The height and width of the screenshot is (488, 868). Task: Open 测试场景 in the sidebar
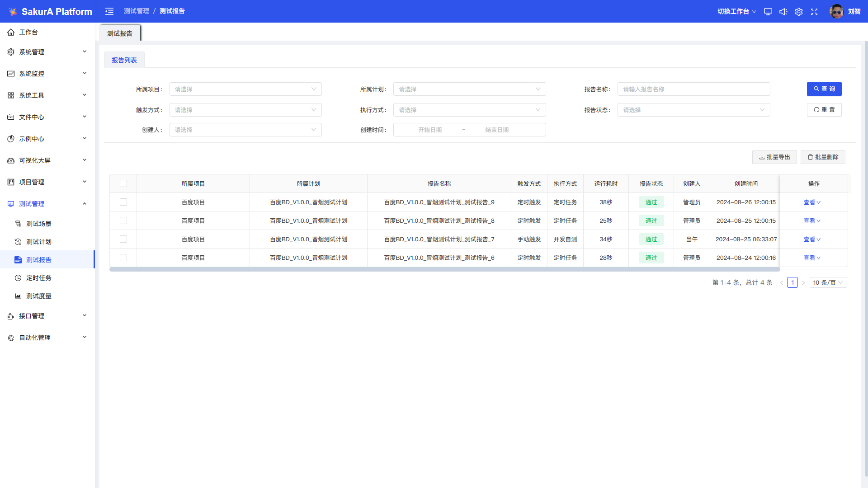click(38, 224)
